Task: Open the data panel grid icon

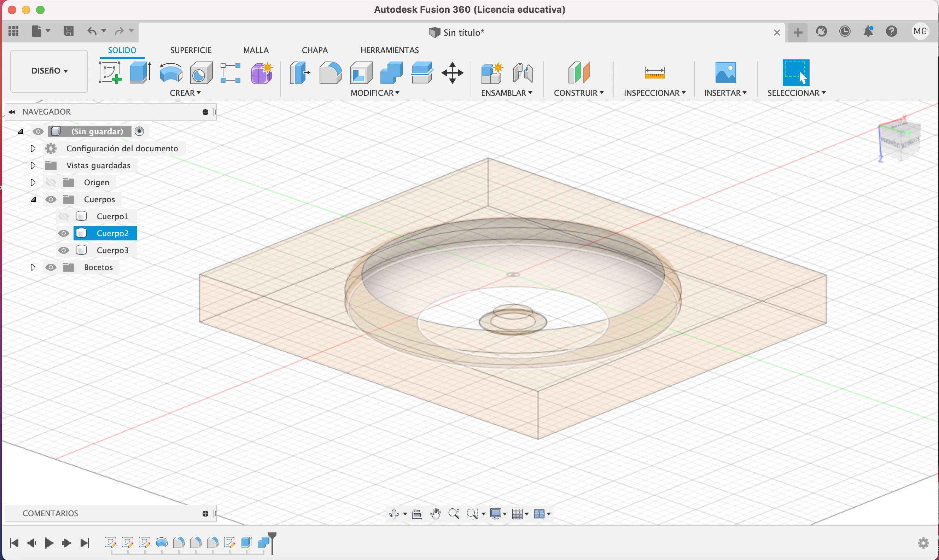Action: 13,31
